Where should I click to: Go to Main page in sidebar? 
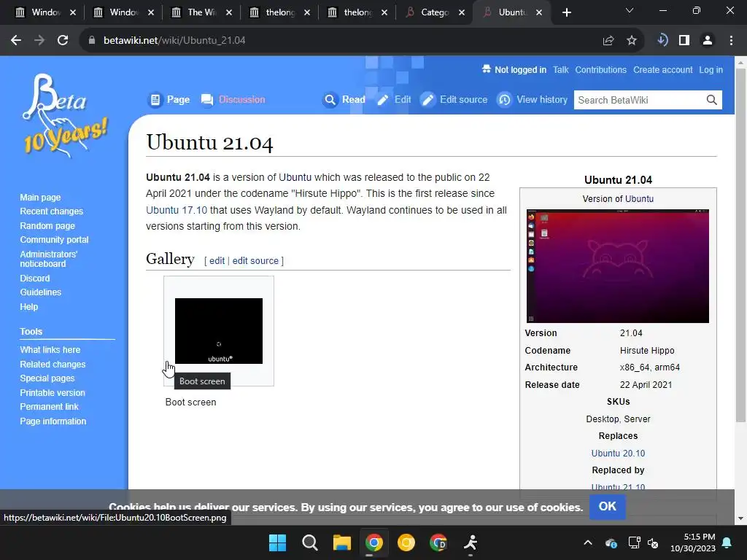pyautogui.click(x=41, y=198)
